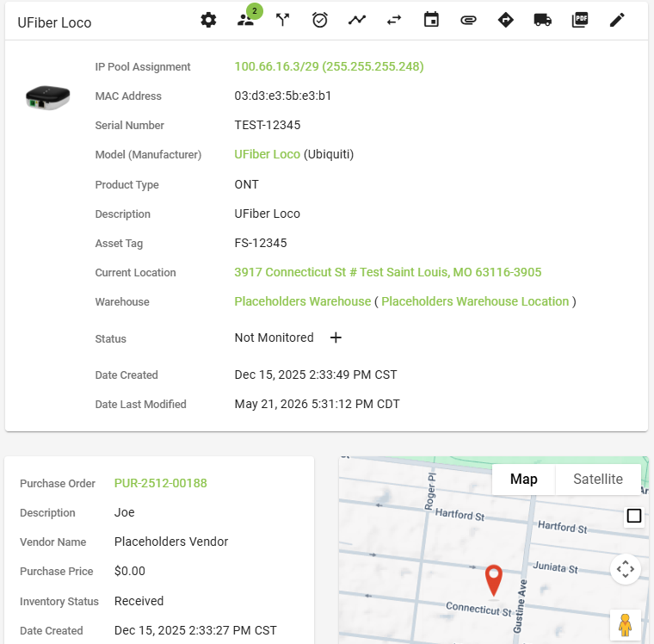This screenshot has height=644, width=654.
Task: Open the line graph icon
Action: [x=357, y=20]
